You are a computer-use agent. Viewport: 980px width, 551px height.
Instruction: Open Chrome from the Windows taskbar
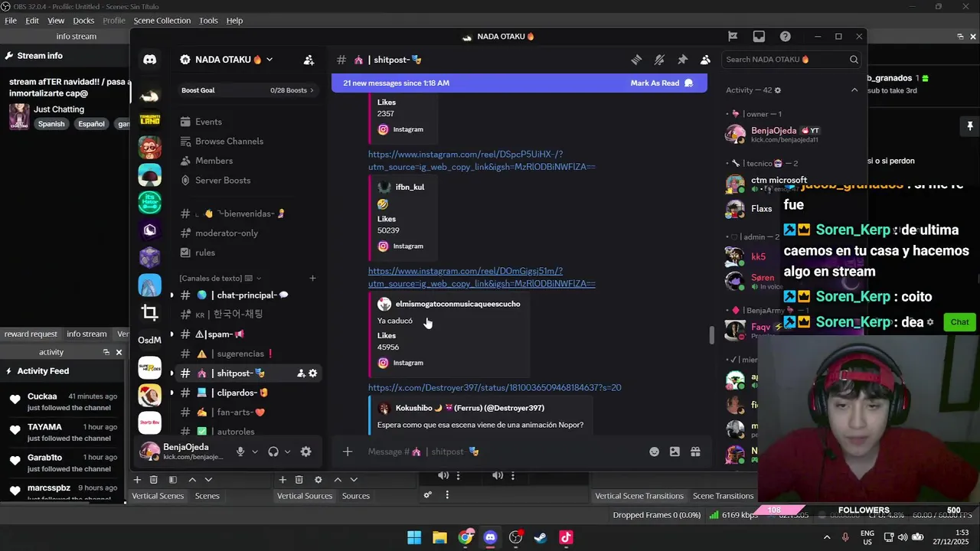tap(465, 537)
